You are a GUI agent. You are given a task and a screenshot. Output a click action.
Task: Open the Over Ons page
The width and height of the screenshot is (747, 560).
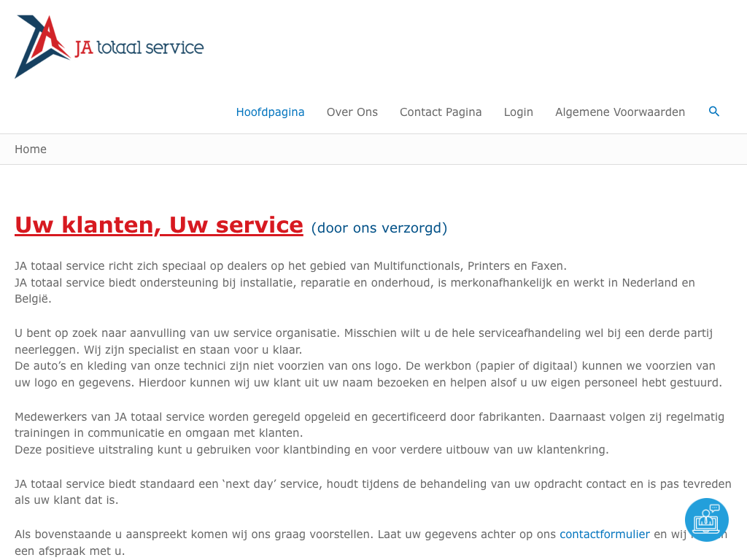coord(352,112)
